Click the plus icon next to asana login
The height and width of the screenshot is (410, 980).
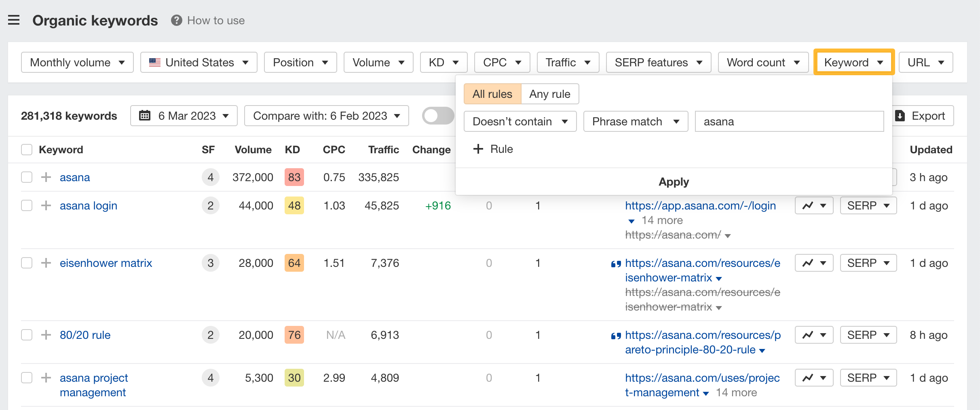(x=46, y=205)
